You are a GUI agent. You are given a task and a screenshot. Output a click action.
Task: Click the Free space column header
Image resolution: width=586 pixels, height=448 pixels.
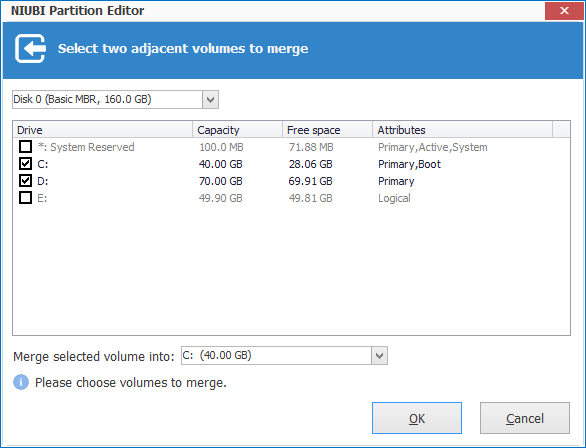point(327,130)
